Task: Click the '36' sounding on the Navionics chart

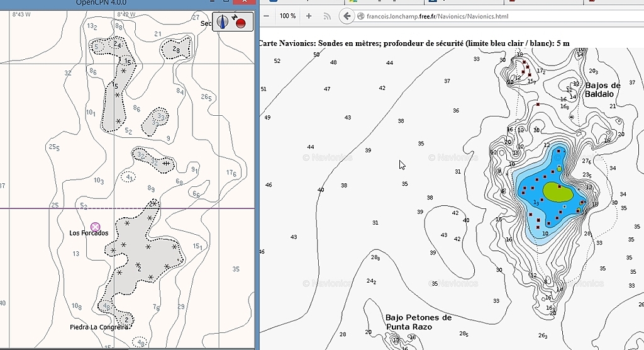Action: click(456, 111)
